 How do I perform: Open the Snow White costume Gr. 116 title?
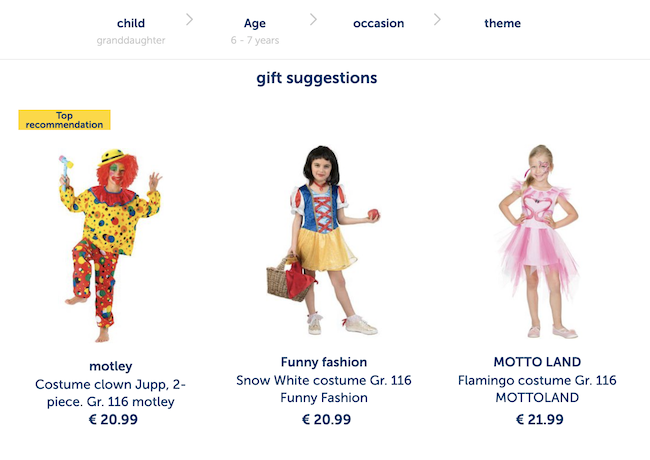click(x=324, y=389)
